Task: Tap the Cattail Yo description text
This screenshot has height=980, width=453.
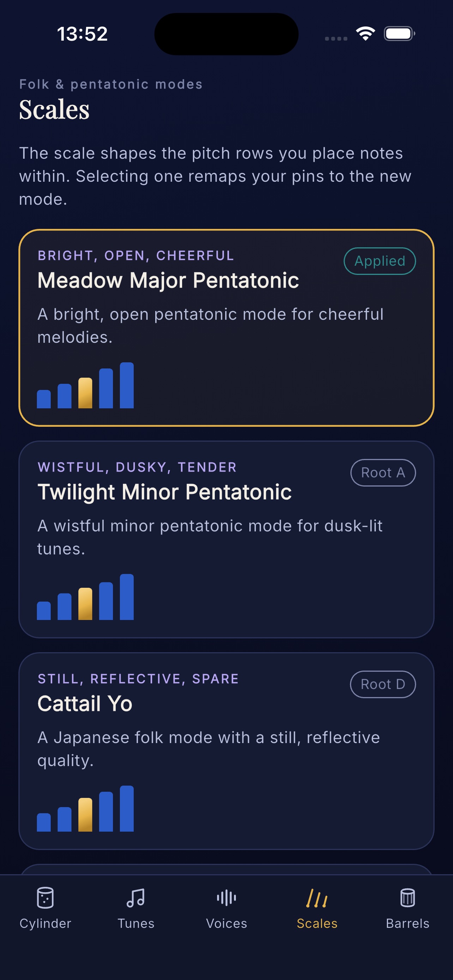Action: click(209, 749)
